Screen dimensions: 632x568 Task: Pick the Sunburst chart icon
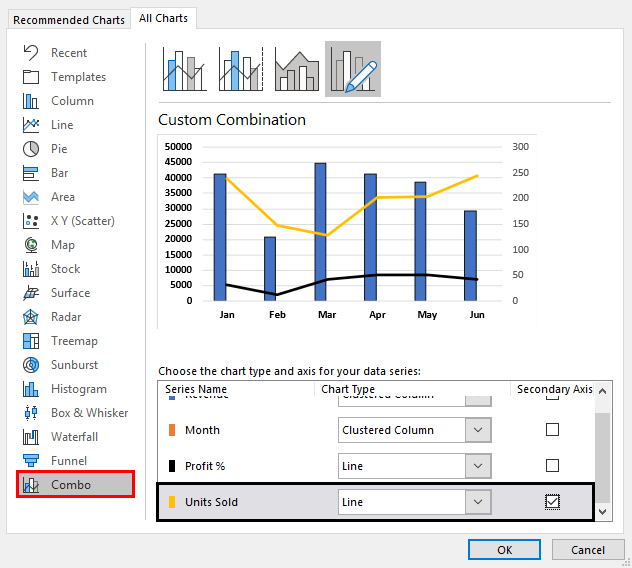tap(31, 365)
